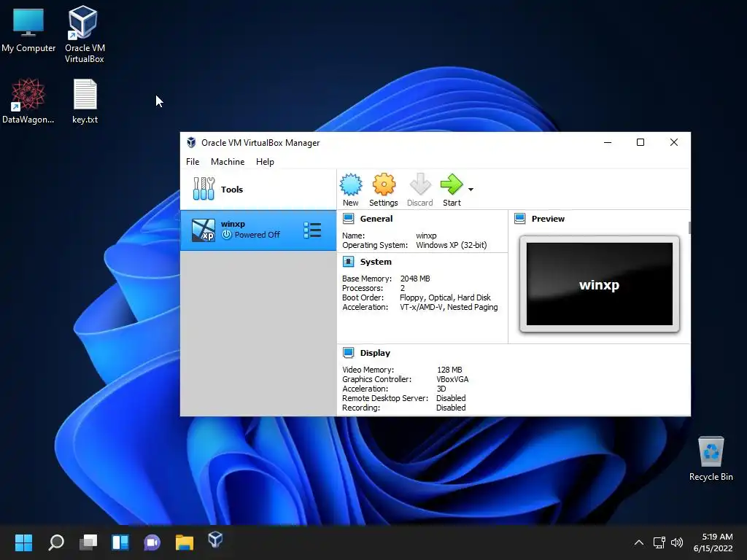Select the Recycle Bin icon

(x=711, y=459)
